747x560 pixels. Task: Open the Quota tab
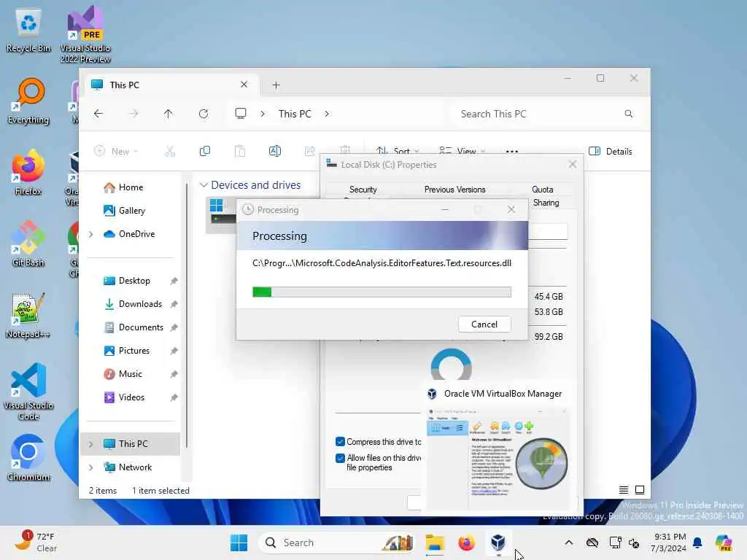coord(542,190)
